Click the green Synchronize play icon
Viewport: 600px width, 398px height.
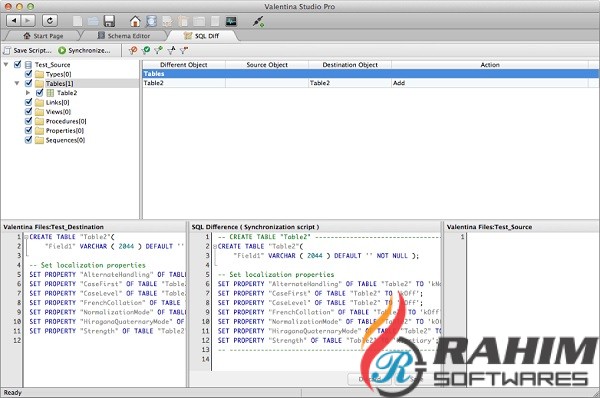[x=62, y=51]
